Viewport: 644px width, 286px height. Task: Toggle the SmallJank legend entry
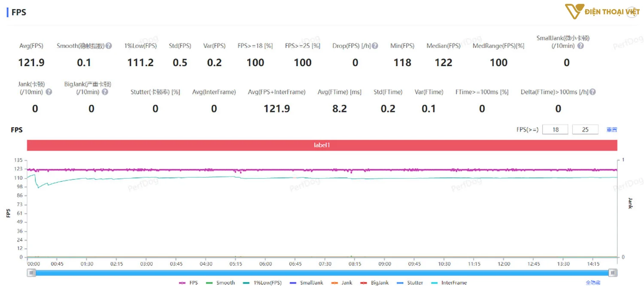click(x=307, y=283)
